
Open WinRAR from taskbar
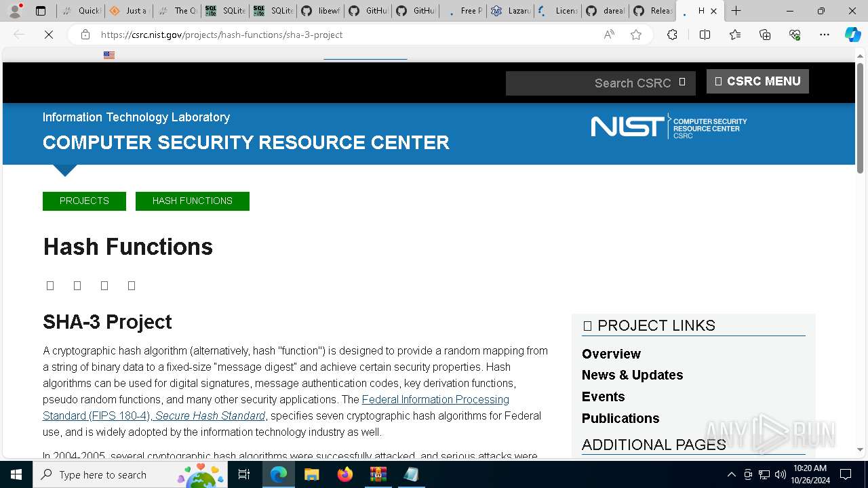pos(378,474)
